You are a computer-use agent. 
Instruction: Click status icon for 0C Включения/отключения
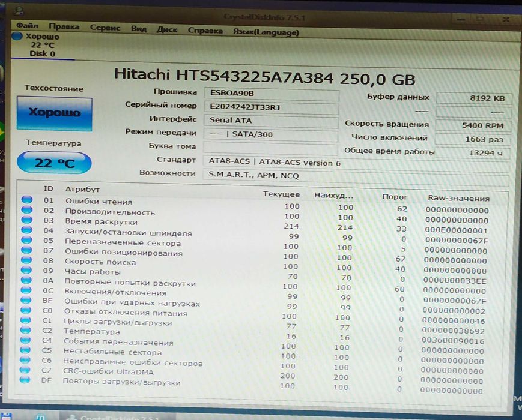pos(26,290)
